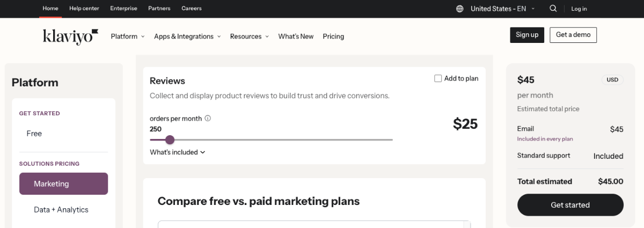Click the 'Estimated total price' text
Image resolution: width=644 pixels, height=228 pixels.
click(548, 109)
